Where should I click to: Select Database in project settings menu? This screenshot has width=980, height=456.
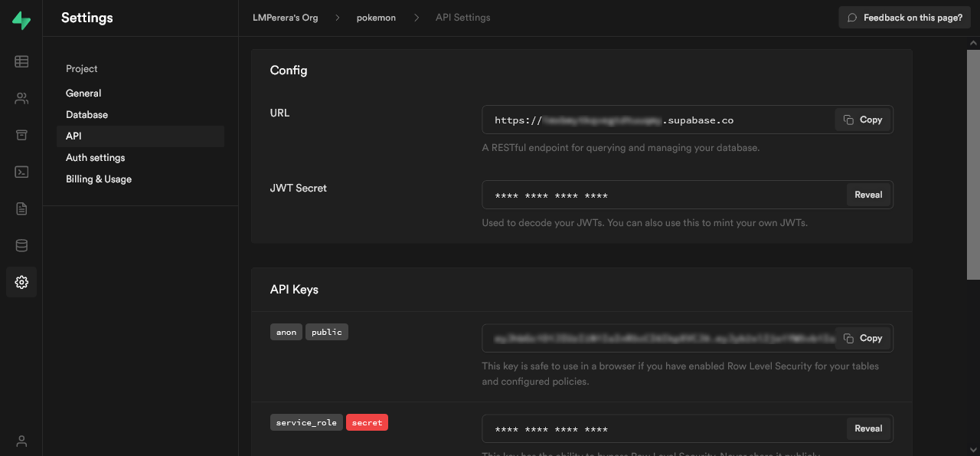point(87,115)
